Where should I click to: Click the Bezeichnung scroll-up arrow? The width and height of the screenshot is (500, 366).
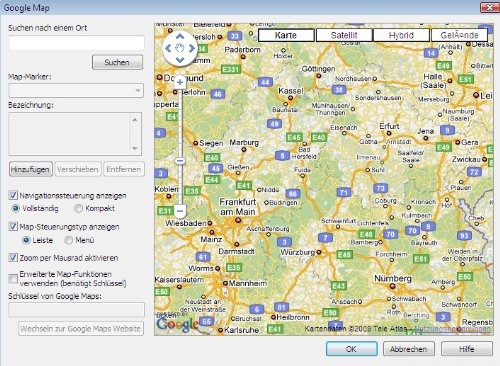(135, 120)
